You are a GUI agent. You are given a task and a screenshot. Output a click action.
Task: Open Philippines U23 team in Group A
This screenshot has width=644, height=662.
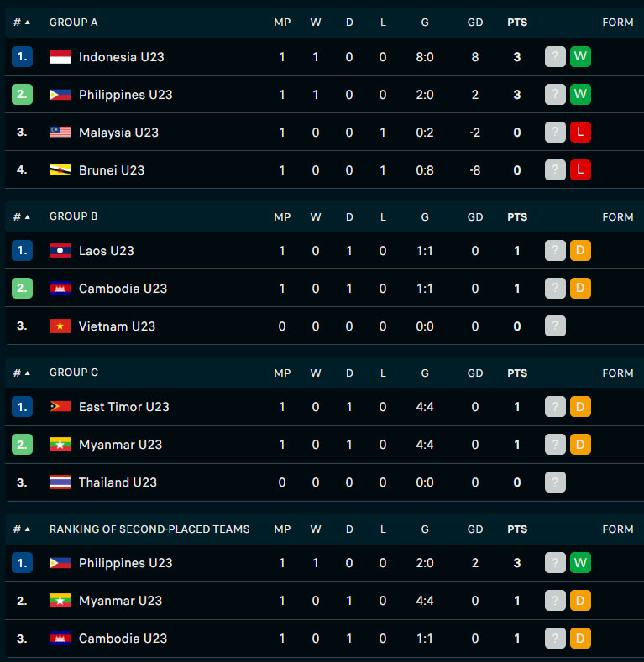coord(125,95)
